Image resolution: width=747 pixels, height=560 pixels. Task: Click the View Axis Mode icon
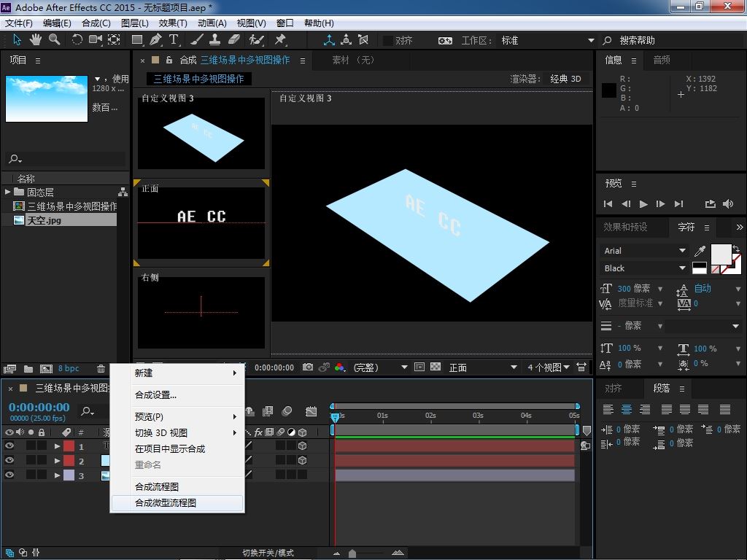click(363, 40)
